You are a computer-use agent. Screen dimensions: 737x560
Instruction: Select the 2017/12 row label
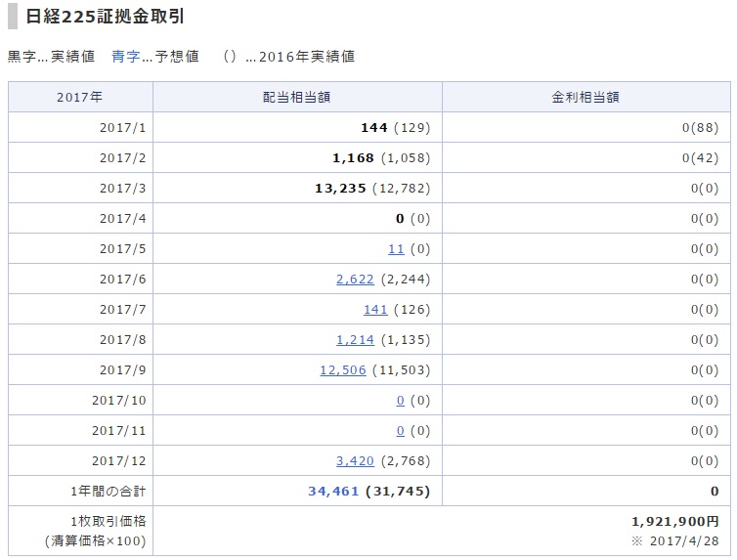click(x=119, y=461)
